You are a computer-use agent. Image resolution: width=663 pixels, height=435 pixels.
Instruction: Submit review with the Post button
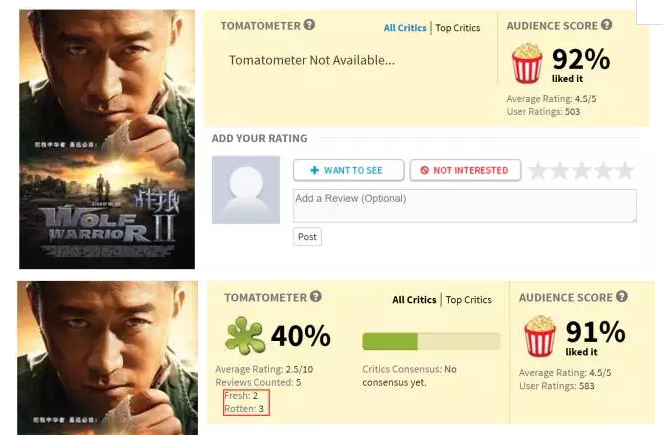click(307, 237)
